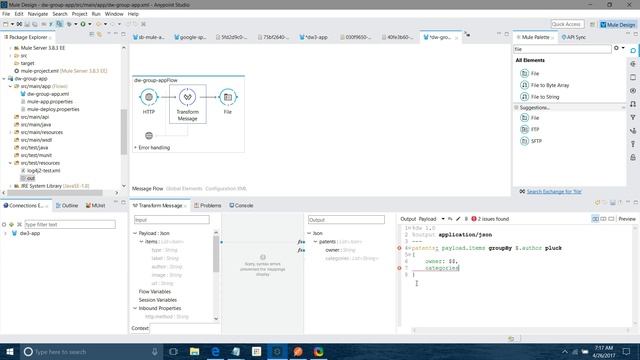Open the google-ap... editor tab
Viewport: 640px width, 360px height.
tap(190, 37)
